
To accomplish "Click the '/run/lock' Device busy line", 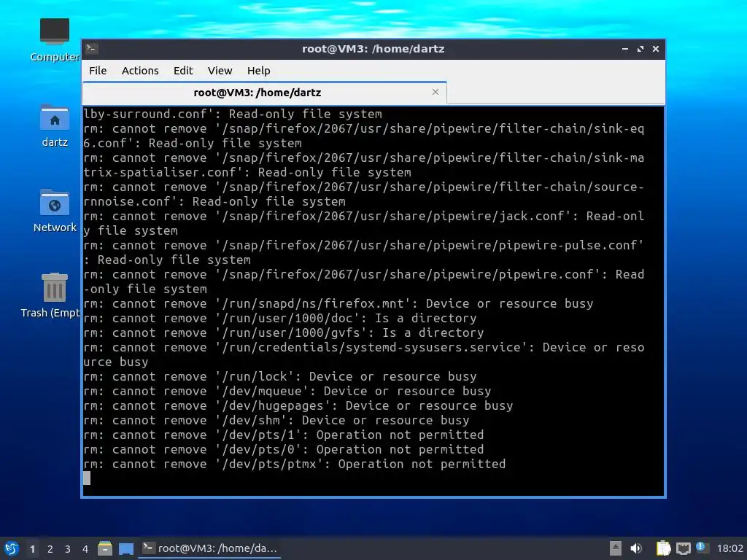I will (x=280, y=376).
